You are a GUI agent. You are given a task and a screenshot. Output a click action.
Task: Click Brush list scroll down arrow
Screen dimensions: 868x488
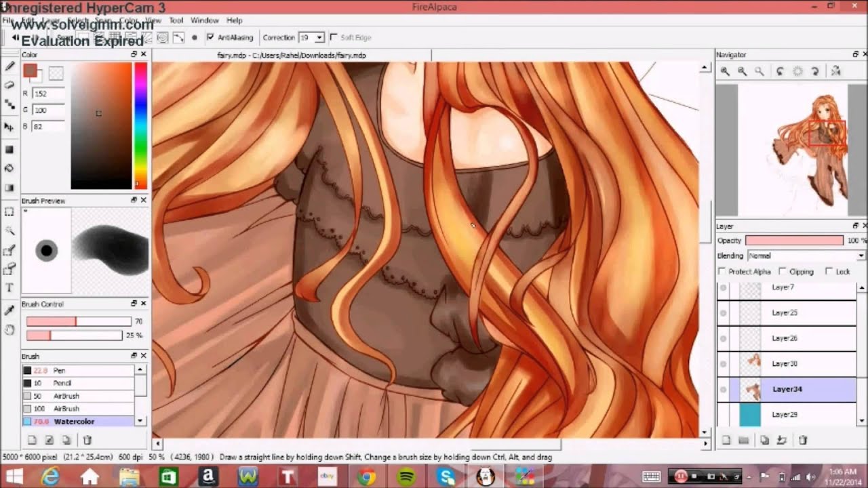140,420
